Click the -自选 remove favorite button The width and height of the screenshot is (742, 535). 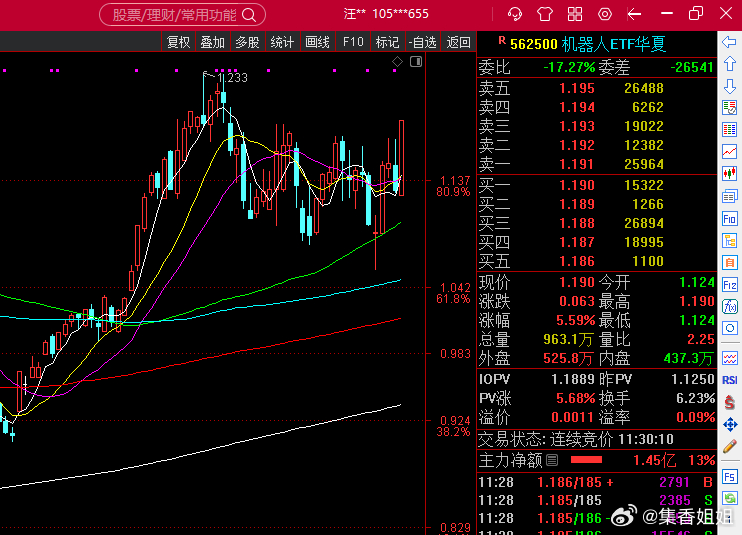click(423, 42)
